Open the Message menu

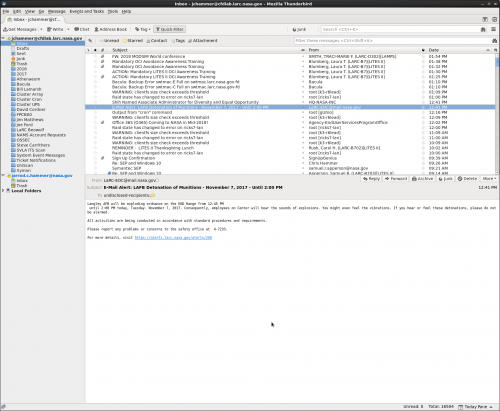[x=57, y=11]
